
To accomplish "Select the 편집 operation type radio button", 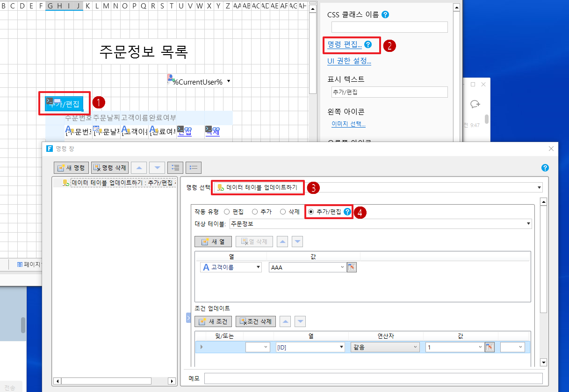I will click(x=227, y=212).
